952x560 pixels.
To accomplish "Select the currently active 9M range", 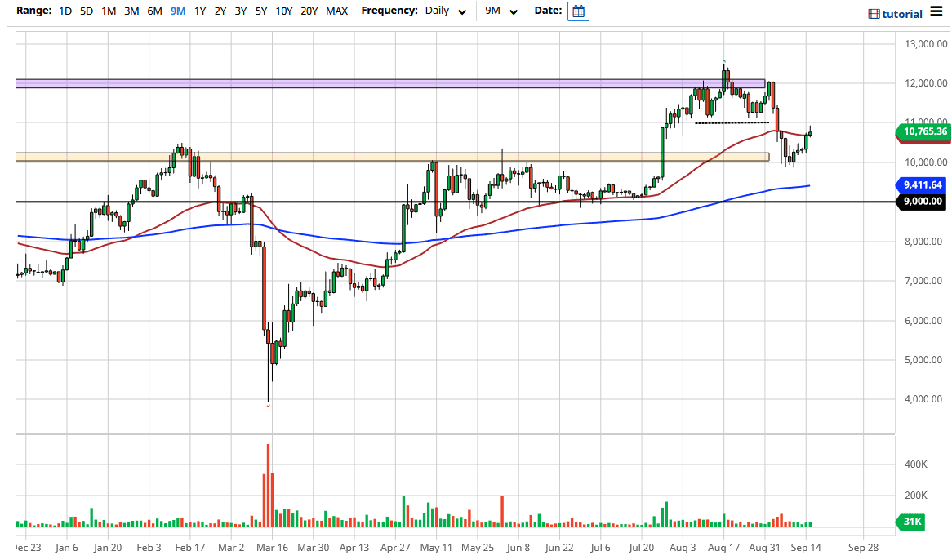I will pos(177,11).
